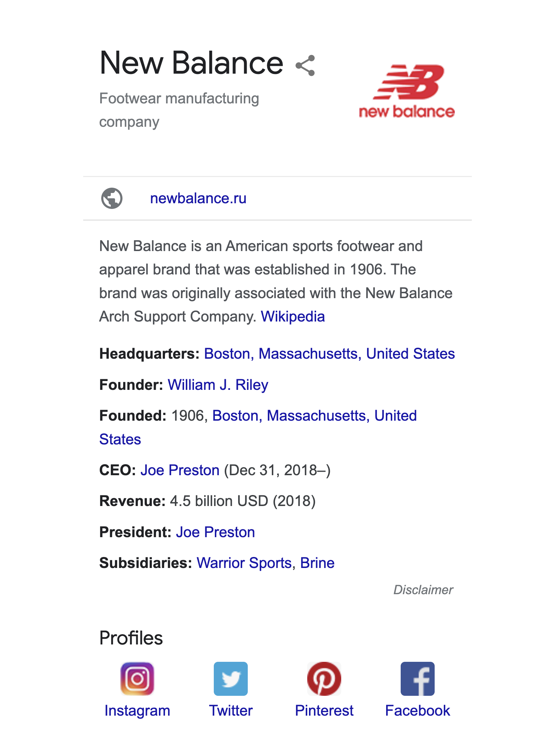Click the globe website icon
Viewport: 555px width, 756px height.
(x=112, y=198)
